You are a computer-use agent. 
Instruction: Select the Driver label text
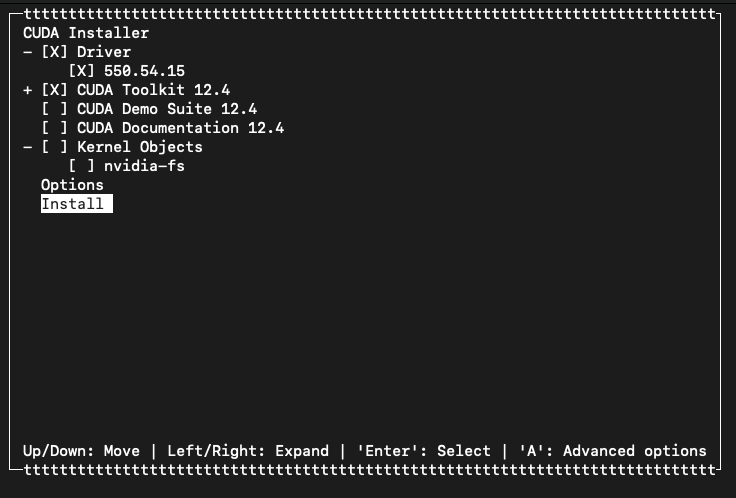tap(104, 52)
